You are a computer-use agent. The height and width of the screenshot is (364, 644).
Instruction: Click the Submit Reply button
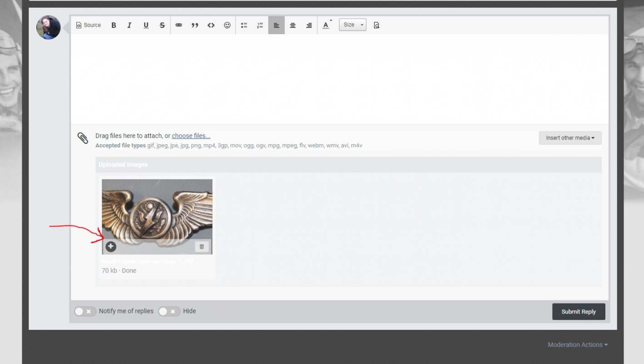[578, 311]
